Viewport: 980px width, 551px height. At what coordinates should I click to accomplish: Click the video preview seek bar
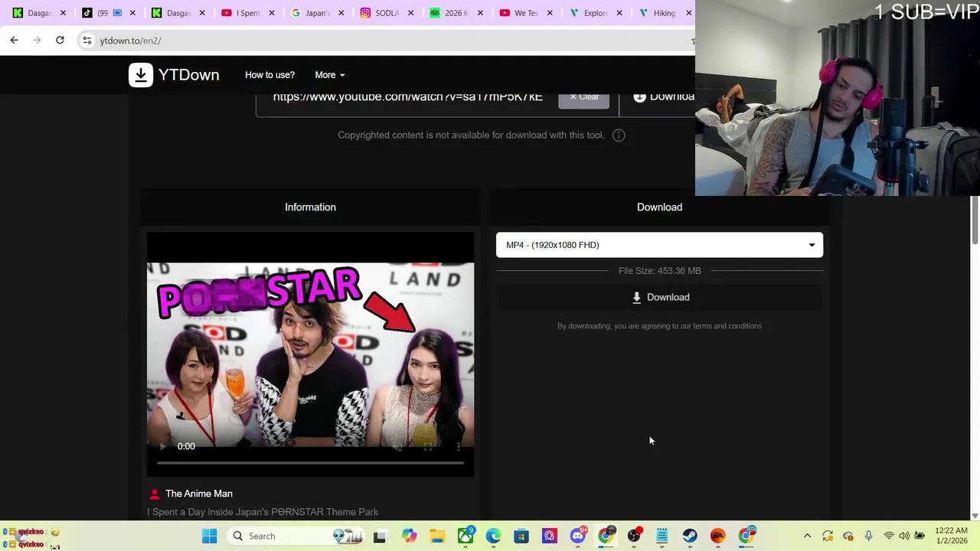[310, 463]
